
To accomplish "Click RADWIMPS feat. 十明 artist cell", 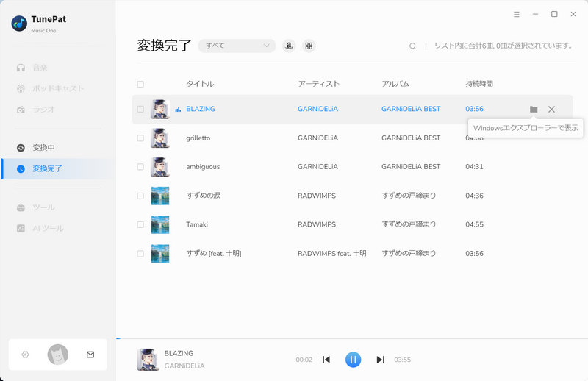I will (x=332, y=253).
